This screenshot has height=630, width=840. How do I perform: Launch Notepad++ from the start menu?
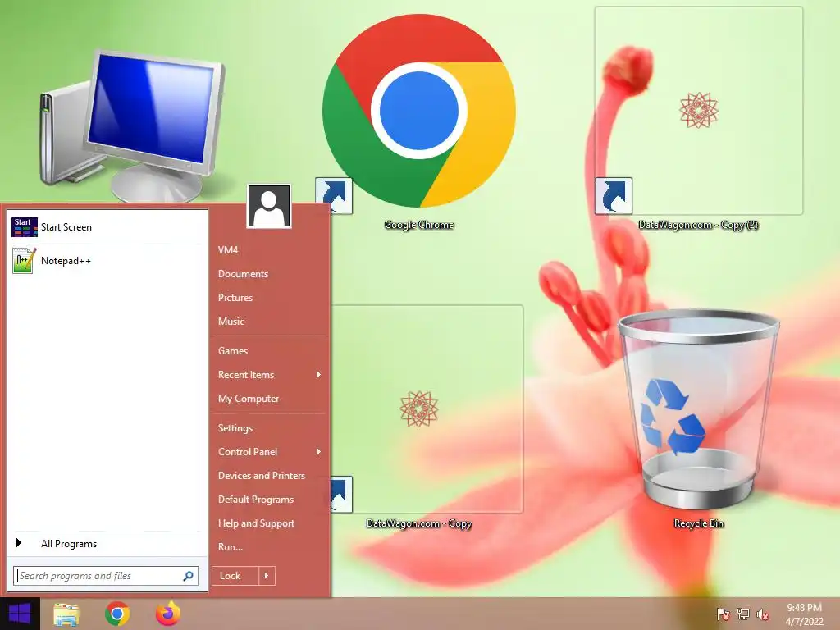click(106, 261)
